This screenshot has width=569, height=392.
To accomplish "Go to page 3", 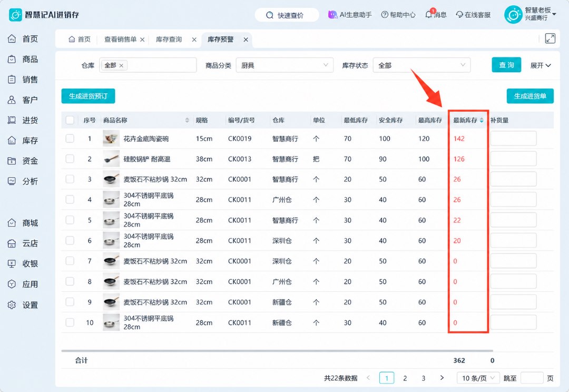I will (424, 378).
